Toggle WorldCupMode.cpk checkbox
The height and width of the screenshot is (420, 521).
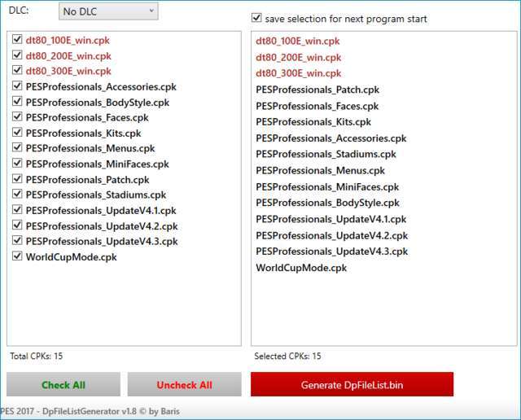click(x=17, y=256)
